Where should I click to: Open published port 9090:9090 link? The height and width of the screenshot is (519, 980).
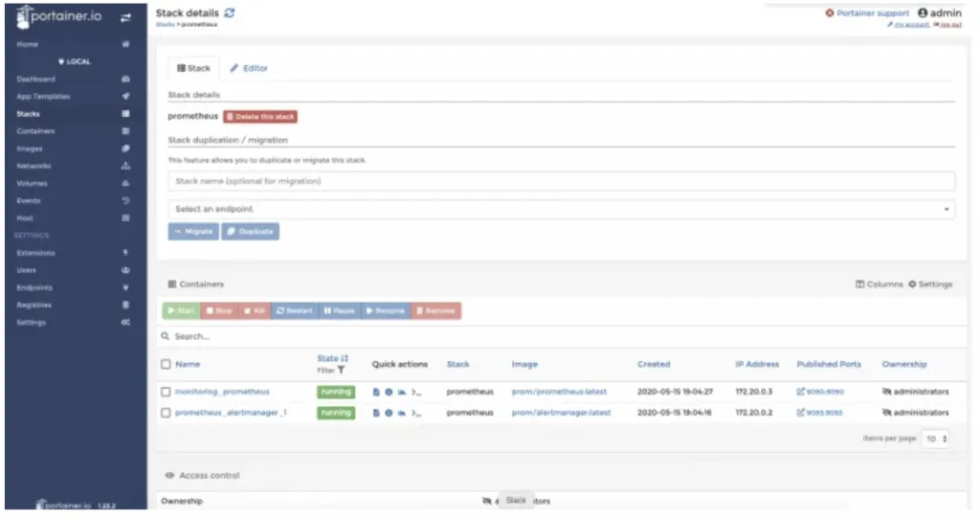(820, 392)
